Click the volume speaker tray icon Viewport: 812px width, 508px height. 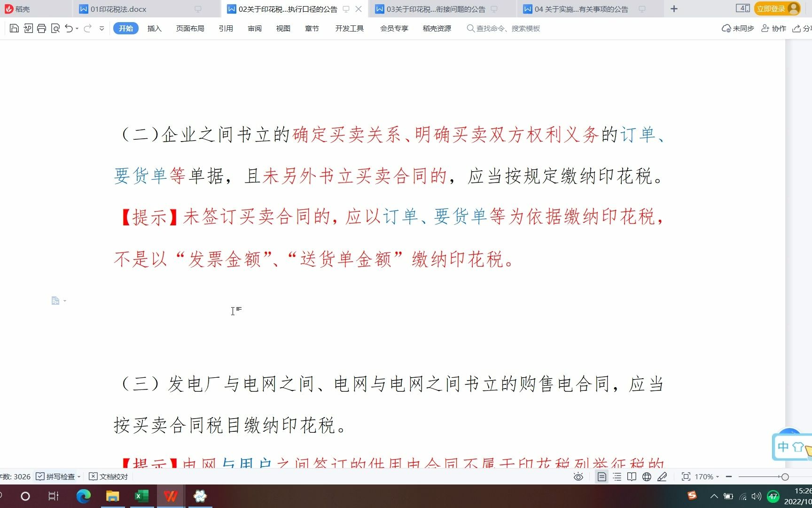click(x=756, y=496)
